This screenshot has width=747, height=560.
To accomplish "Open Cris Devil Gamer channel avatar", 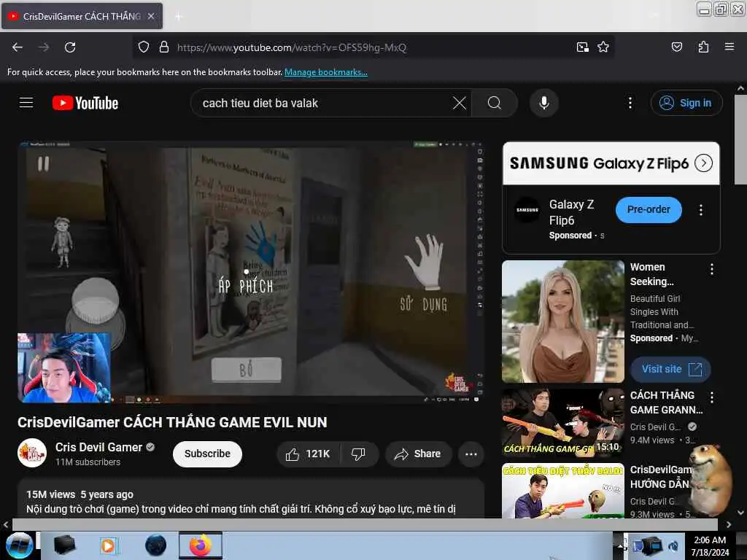I will (32, 453).
